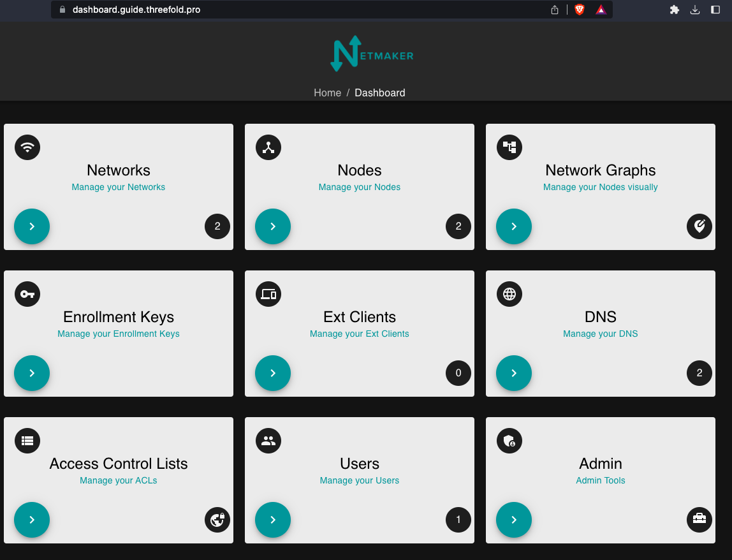
Task: Click the Netmaker logo
Action: [x=372, y=54]
